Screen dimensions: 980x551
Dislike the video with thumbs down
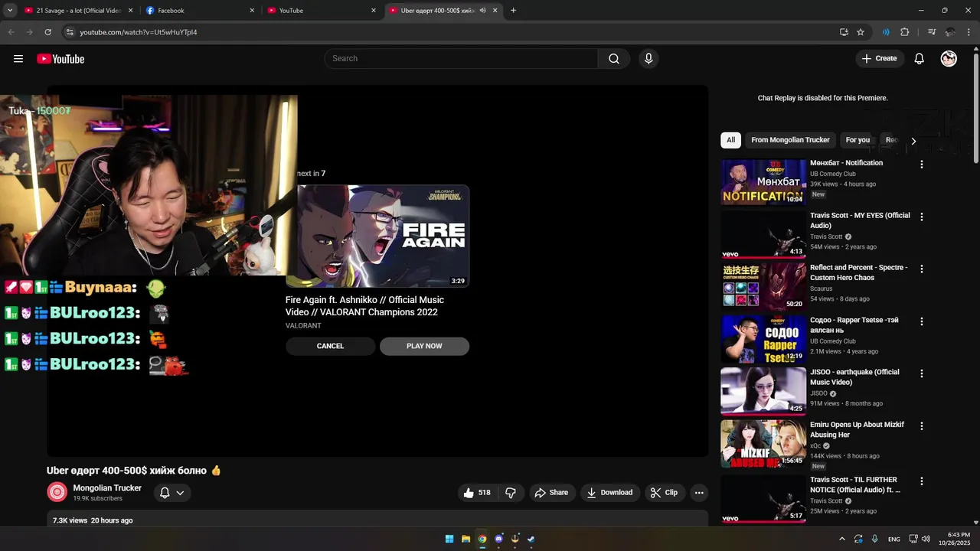[511, 493]
